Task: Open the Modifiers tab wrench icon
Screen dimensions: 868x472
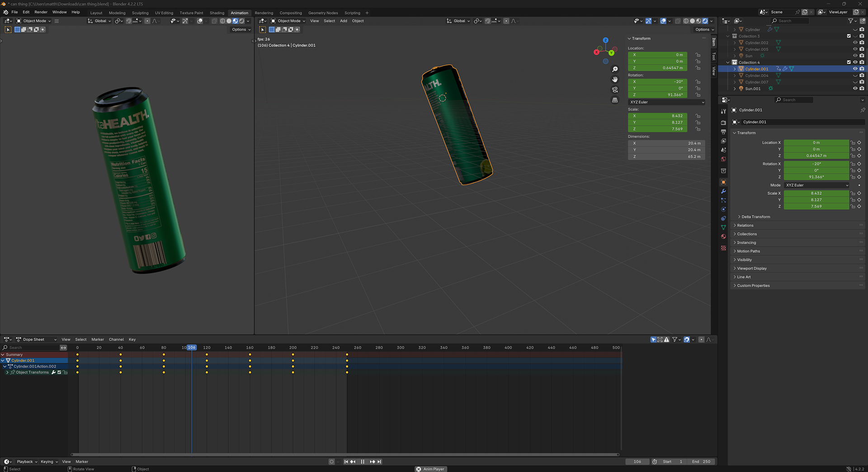Action: click(x=723, y=191)
